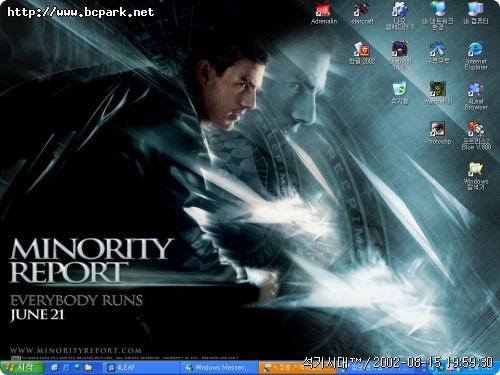This screenshot has width=500, height=375.
Task: Launch the starcraft desktop shortcut
Action: [x=362, y=13]
